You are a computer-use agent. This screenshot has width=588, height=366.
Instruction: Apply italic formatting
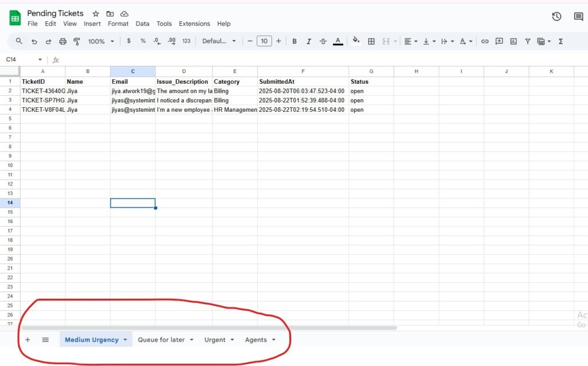click(308, 41)
